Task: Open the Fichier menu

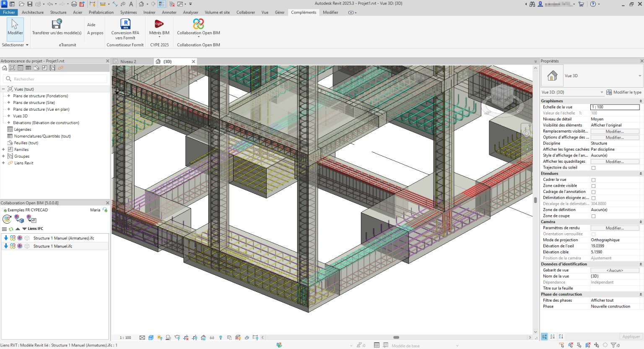Action: click(x=9, y=12)
